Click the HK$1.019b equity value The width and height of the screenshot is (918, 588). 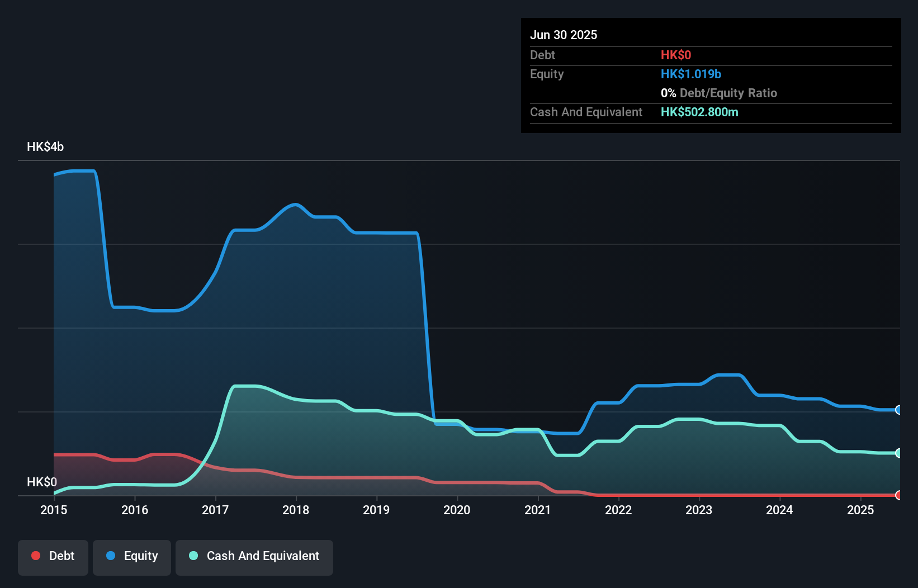point(691,74)
